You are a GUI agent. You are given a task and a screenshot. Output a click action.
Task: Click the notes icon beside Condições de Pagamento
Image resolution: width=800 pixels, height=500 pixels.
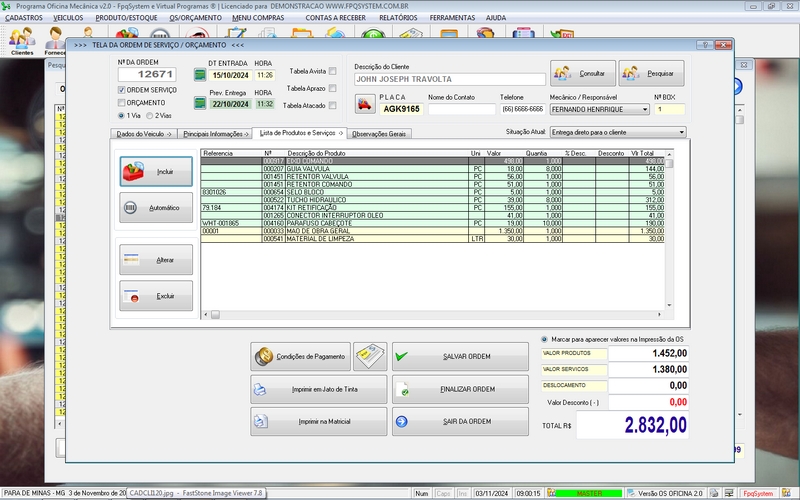click(x=370, y=356)
